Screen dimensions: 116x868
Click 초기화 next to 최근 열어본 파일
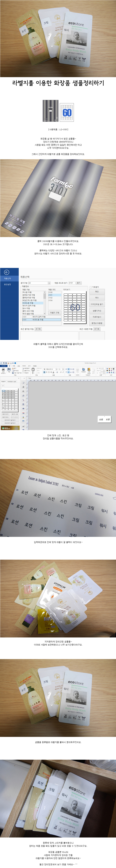coord(38,329)
